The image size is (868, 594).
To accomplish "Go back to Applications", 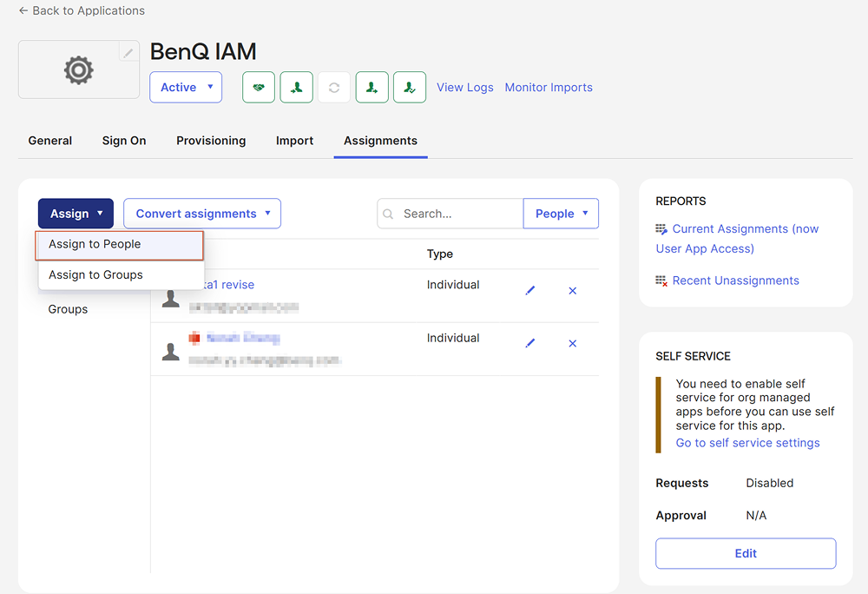I will [82, 11].
